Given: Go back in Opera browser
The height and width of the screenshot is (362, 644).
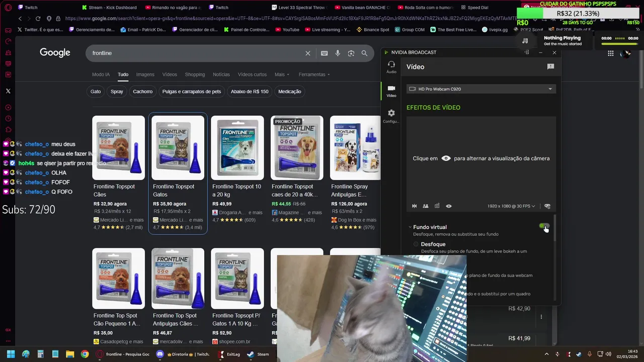Looking at the screenshot, I should [20, 19].
